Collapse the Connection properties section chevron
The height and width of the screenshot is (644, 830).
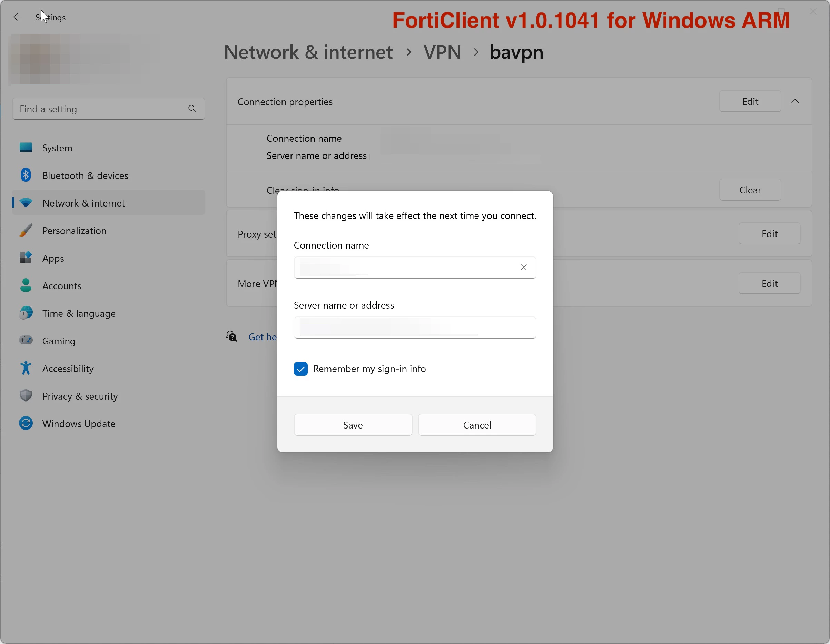pos(795,101)
